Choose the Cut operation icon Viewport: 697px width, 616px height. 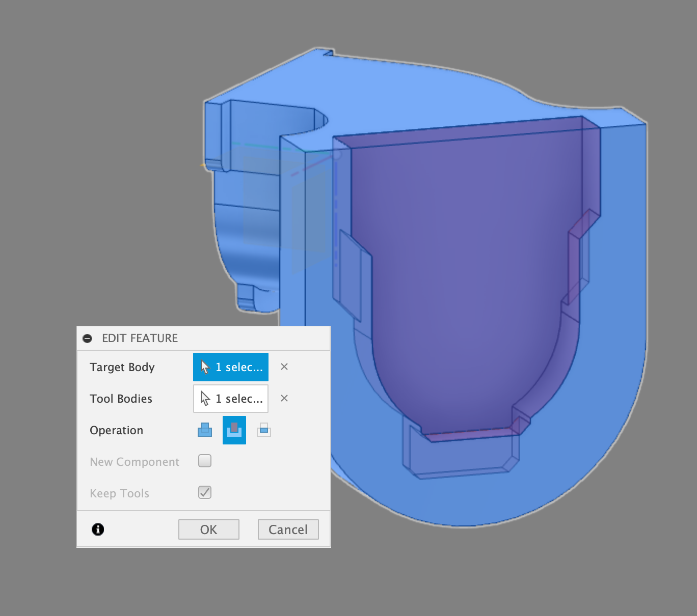tap(234, 430)
